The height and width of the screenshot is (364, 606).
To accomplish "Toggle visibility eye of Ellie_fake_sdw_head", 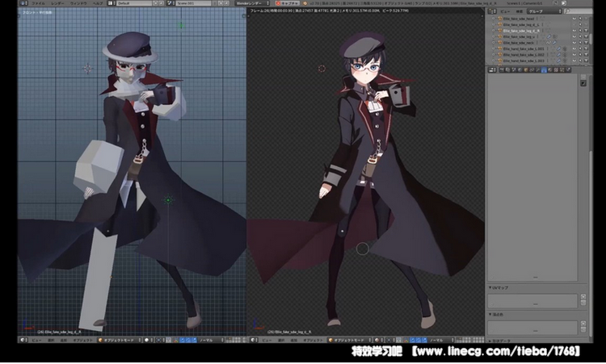I will point(574,19).
